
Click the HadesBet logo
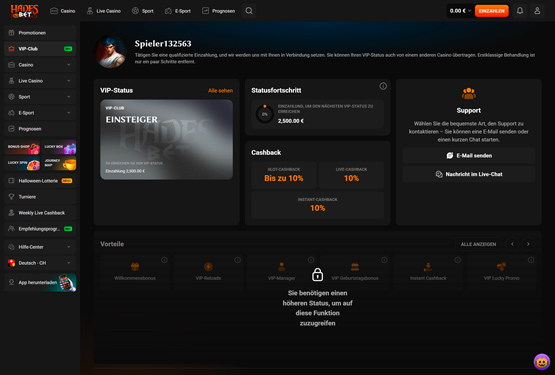pos(24,11)
